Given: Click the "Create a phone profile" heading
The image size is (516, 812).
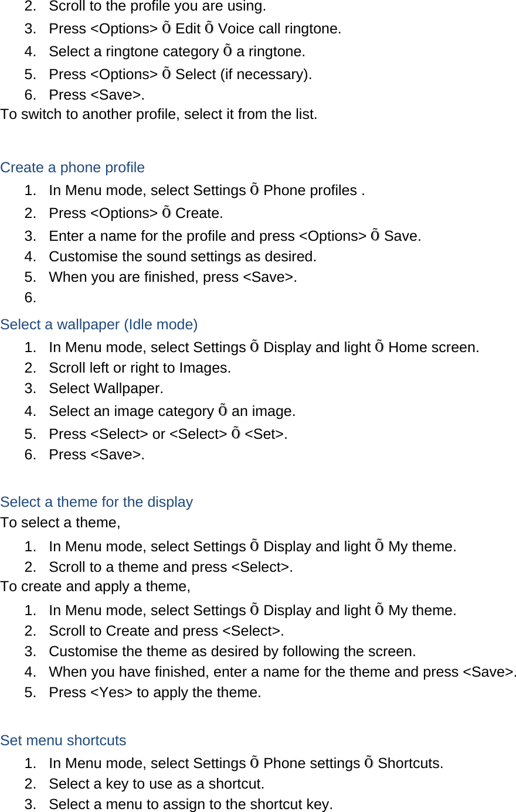Looking at the screenshot, I should (x=72, y=168).
